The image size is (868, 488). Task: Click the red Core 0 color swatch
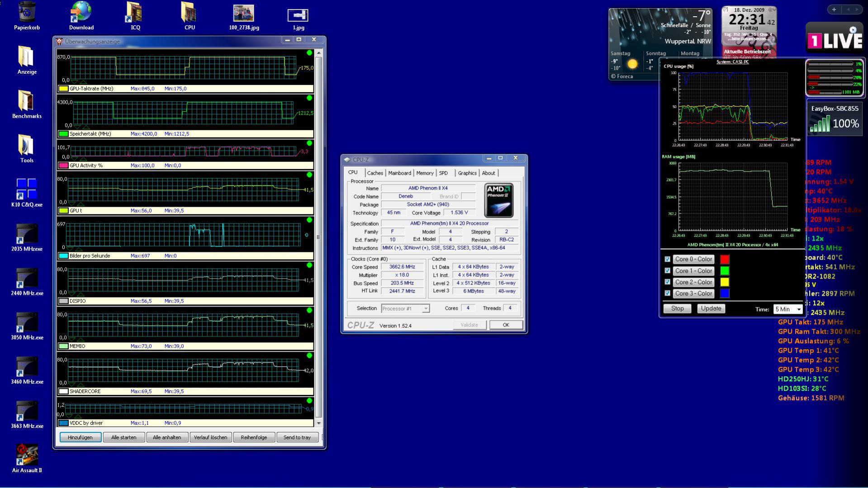725,260
